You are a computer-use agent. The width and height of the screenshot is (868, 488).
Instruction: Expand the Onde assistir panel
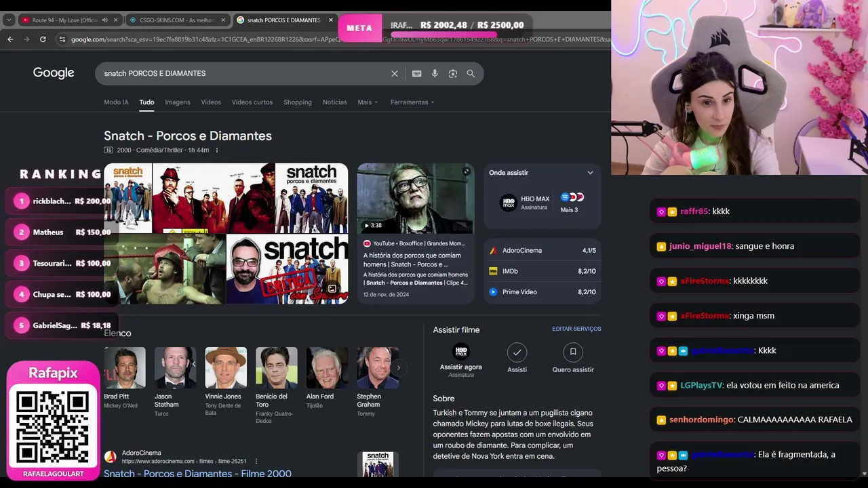(590, 173)
